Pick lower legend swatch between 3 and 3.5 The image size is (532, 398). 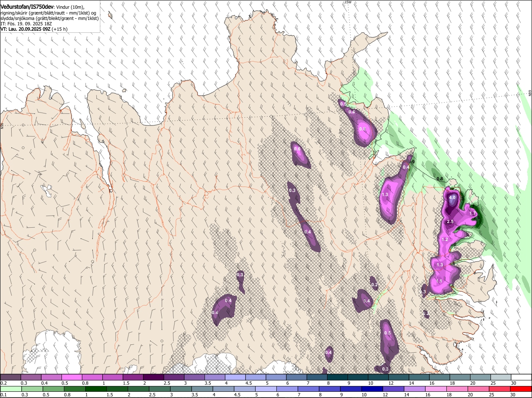[181, 389]
